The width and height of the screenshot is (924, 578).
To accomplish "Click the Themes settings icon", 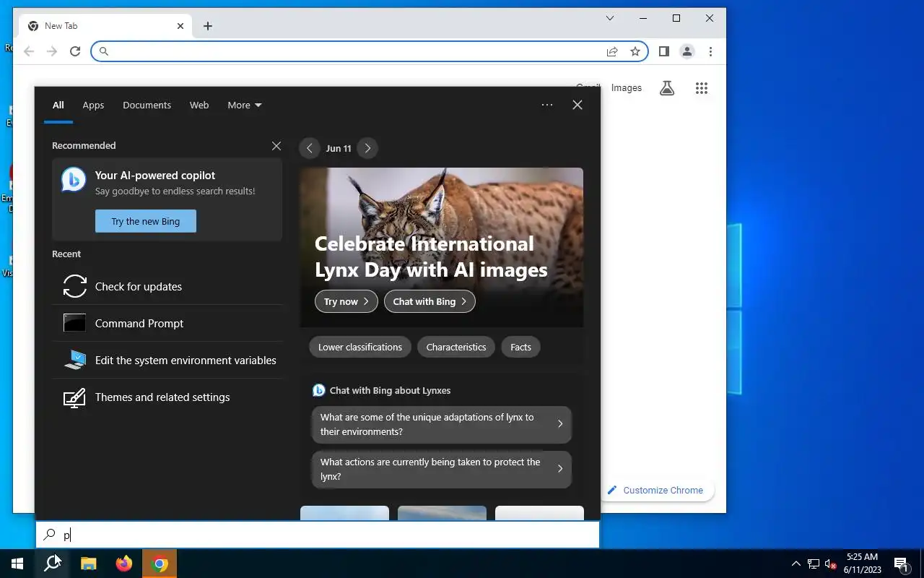I will click(75, 397).
